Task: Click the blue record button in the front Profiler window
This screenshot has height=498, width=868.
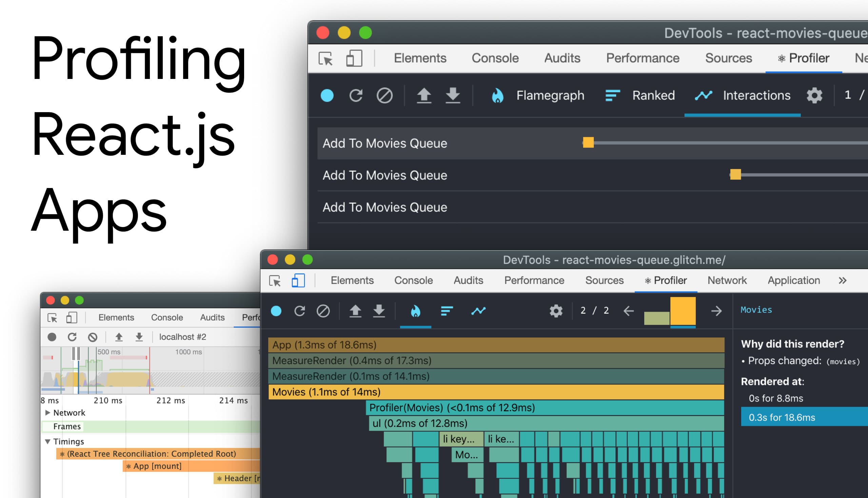Action: (276, 311)
